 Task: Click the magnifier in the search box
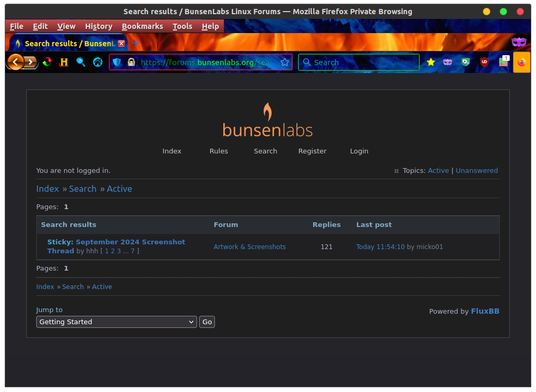[x=307, y=62]
